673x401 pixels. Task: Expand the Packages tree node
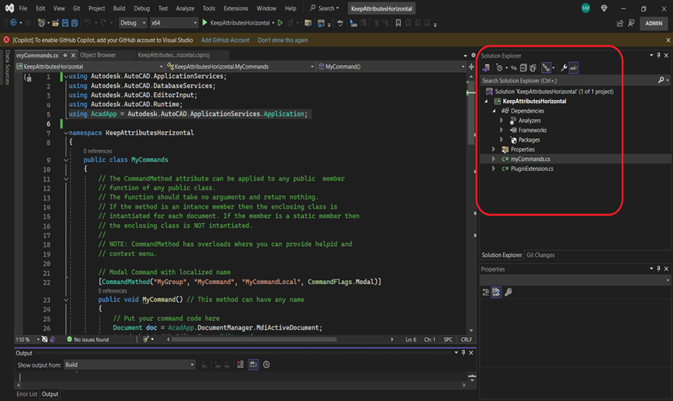tap(501, 140)
